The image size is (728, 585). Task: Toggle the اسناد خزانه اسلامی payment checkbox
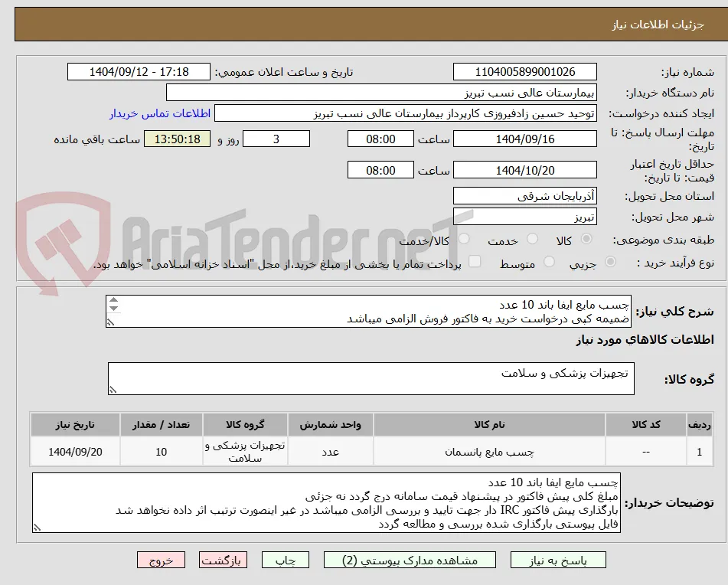coord(475,261)
